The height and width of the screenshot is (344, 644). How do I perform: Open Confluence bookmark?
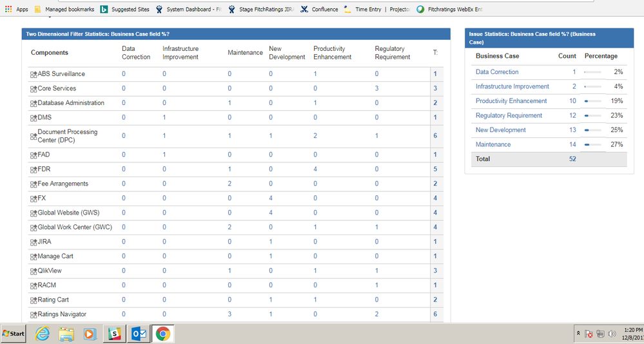pos(319,9)
